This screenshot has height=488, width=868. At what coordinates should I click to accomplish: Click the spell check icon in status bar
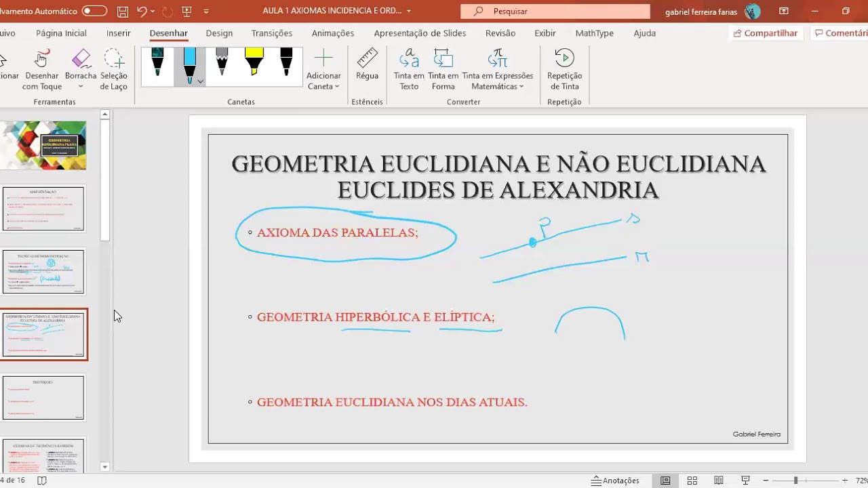42,481
